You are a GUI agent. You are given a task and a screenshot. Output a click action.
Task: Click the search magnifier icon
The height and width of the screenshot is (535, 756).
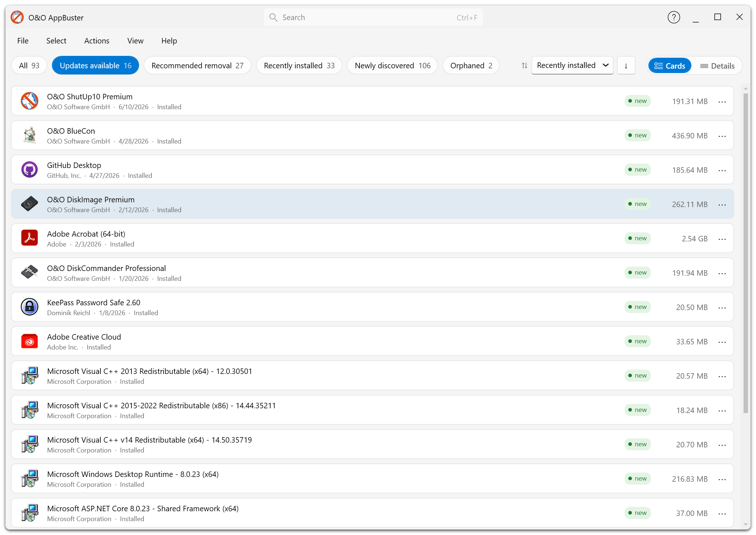[x=273, y=17]
